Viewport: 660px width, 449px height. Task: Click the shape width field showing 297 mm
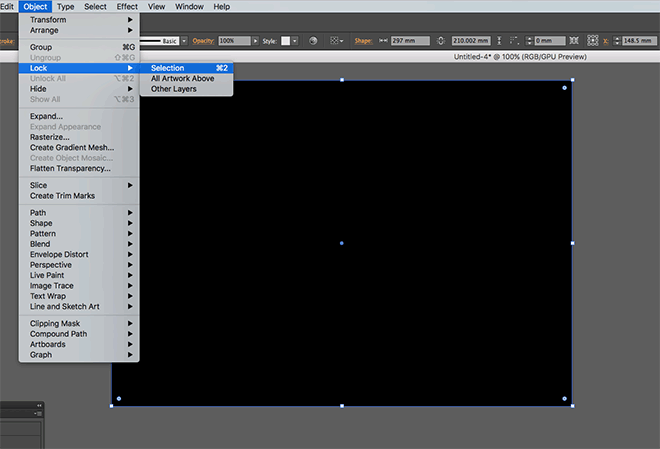click(410, 41)
